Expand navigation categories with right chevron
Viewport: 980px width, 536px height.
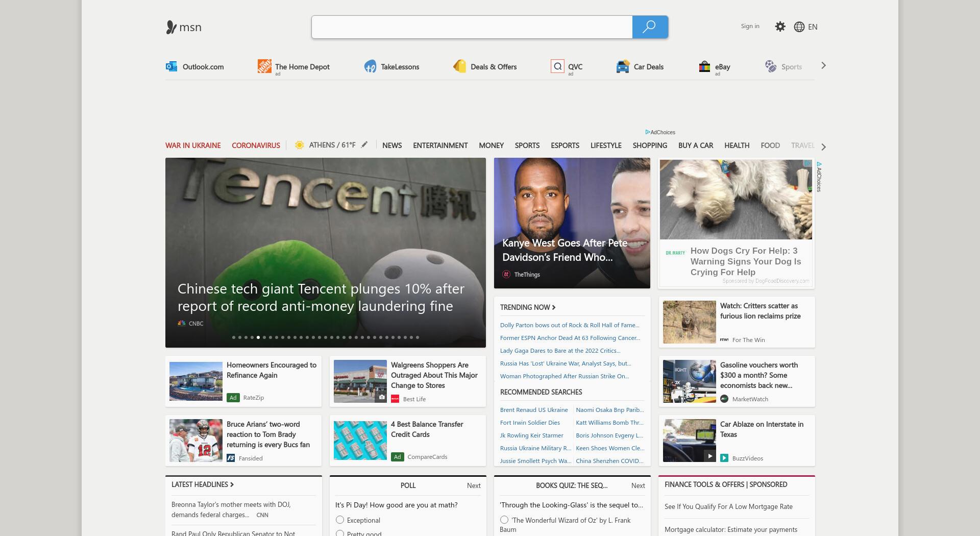pos(823,147)
